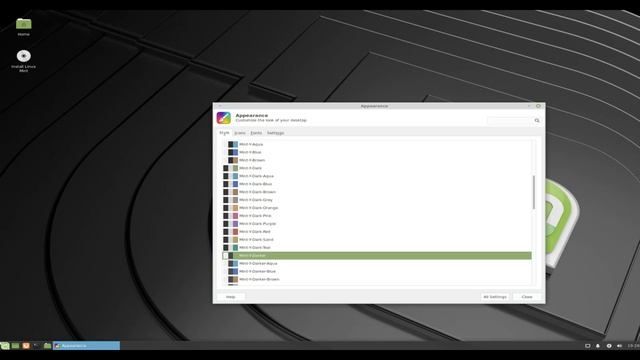640x360 pixels.
Task: Open the display tray icon
Action: point(588,346)
